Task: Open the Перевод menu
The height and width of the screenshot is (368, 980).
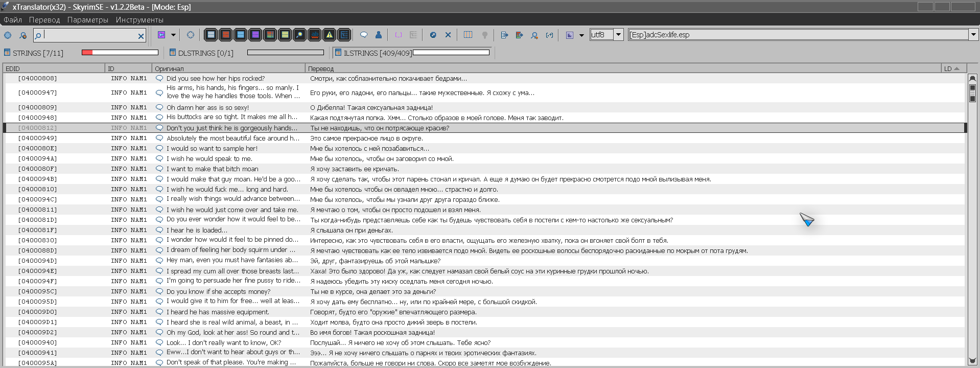Action: [x=44, y=20]
